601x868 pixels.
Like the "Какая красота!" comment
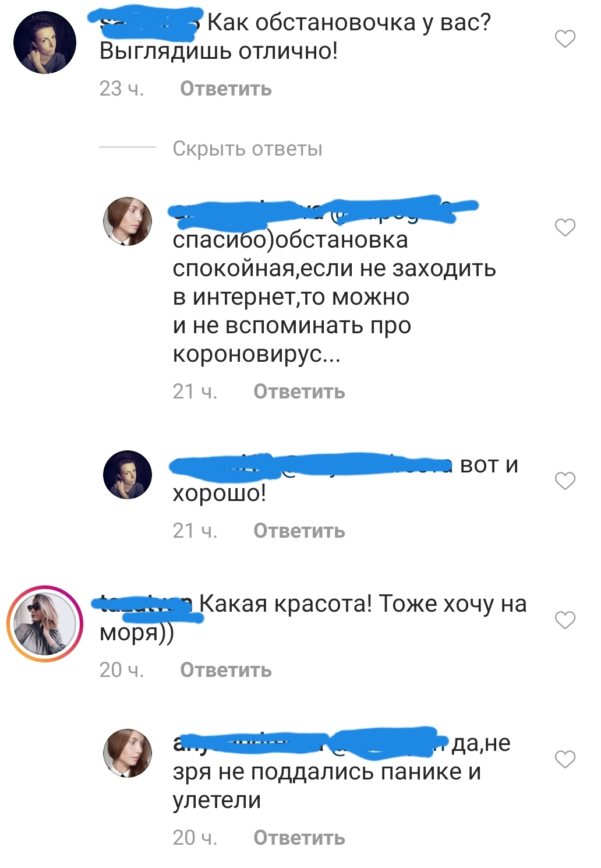point(565,620)
